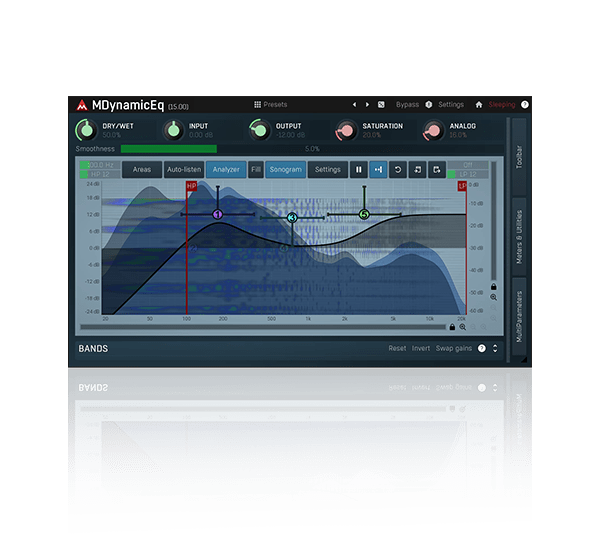The width and height of the screenshot is (600, 543).
Task: Open the analyzer Settings button
Action: click(328, 170)
